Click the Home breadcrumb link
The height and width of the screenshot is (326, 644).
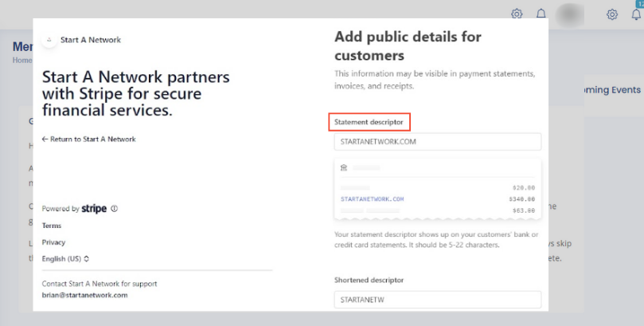point(22,60)
